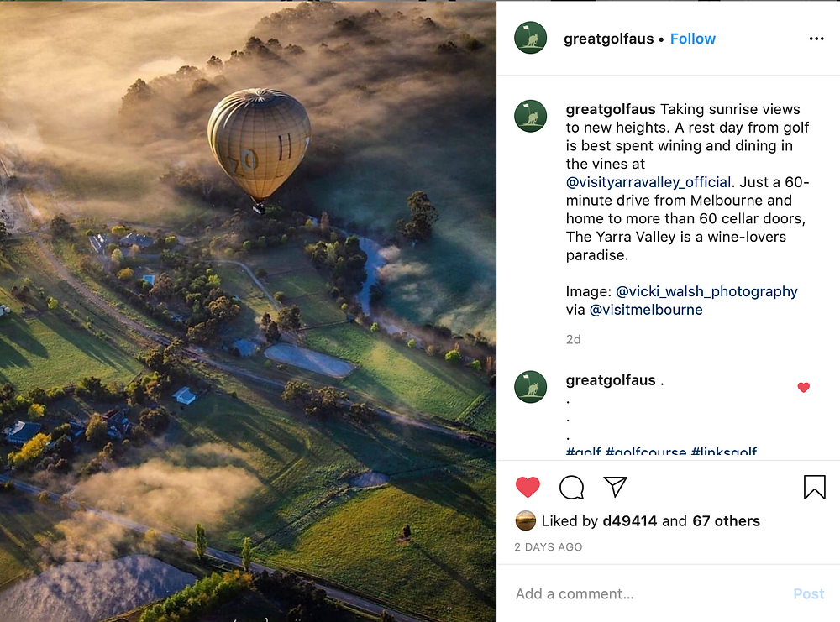This screenshot has height=622, width=840.
Task: Open the d49414 username in likes
Action: [x=629, y=520]
